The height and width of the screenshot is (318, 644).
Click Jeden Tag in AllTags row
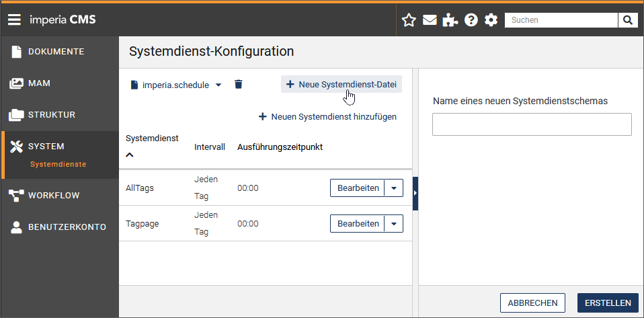pos(206,188)
